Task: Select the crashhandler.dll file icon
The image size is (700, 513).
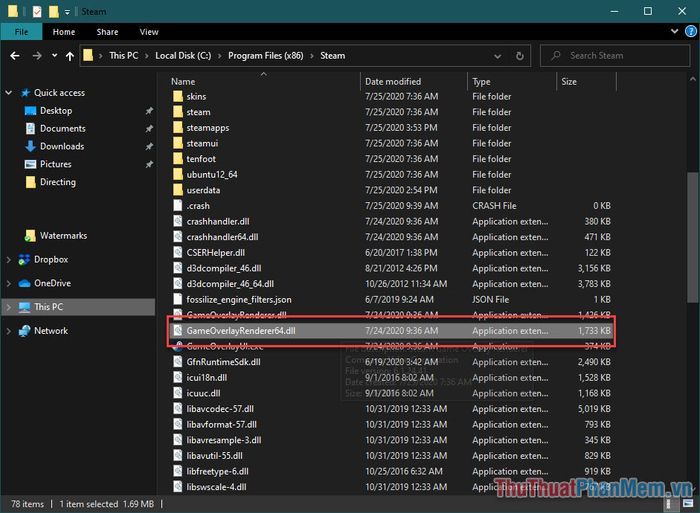Action: (178, 221)
